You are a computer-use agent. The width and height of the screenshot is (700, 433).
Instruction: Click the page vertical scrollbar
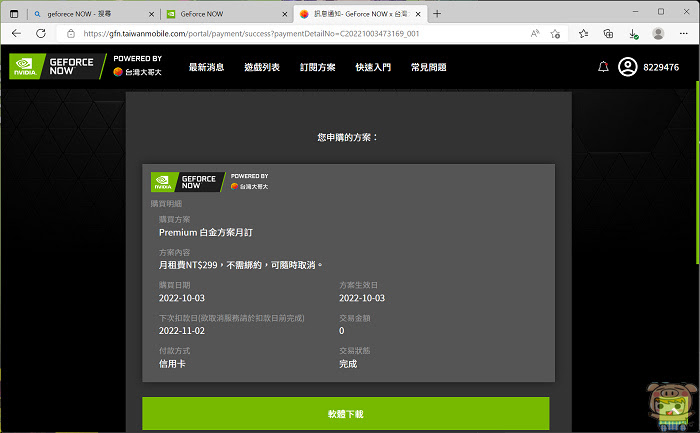click(697, 172)
